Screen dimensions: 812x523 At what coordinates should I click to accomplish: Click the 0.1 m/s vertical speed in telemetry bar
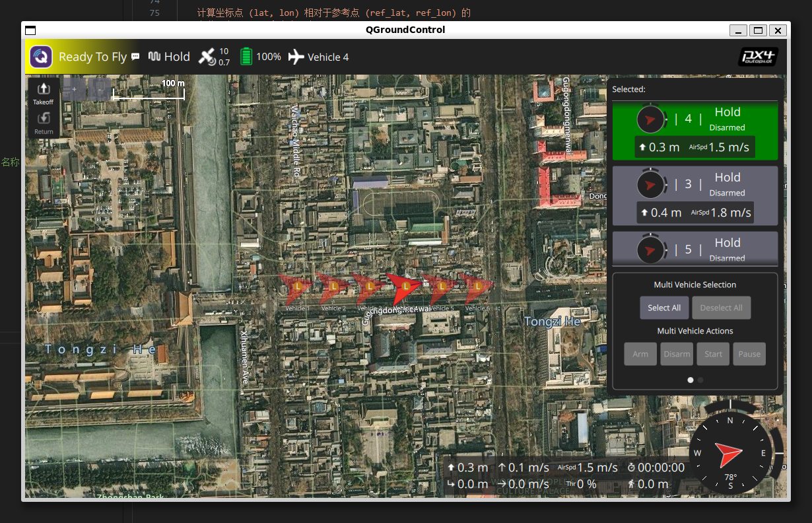click(524, 468)
